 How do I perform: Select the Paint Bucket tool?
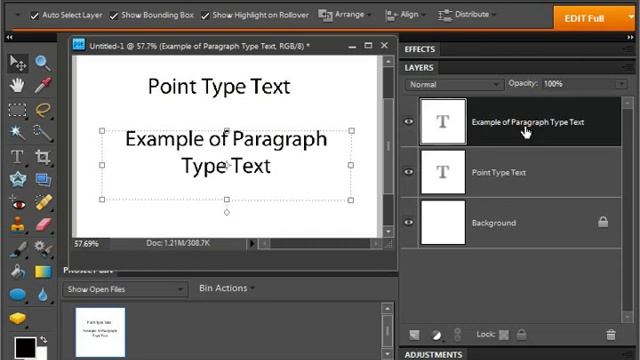(18, 271)
